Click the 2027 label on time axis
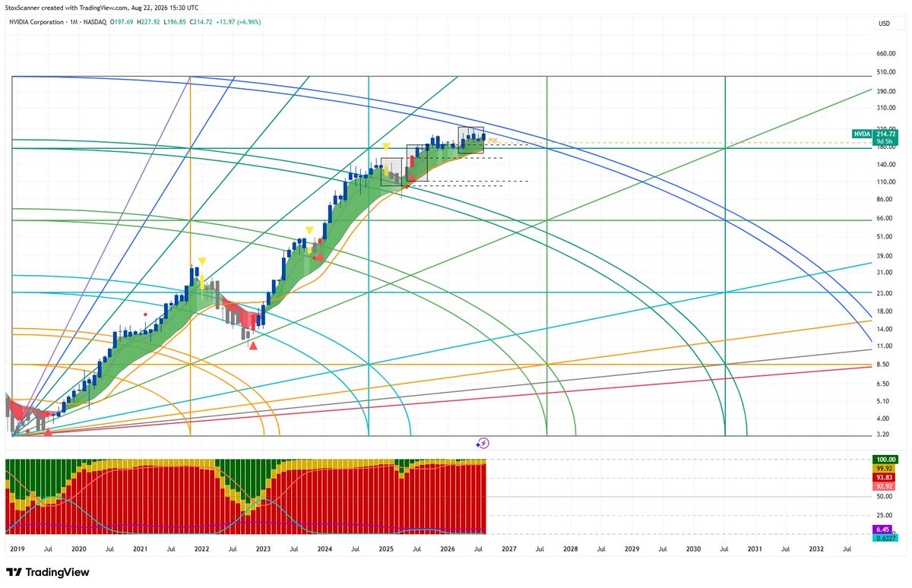The width and height of the screenshot is (912, 588). (x=508, y=548)
